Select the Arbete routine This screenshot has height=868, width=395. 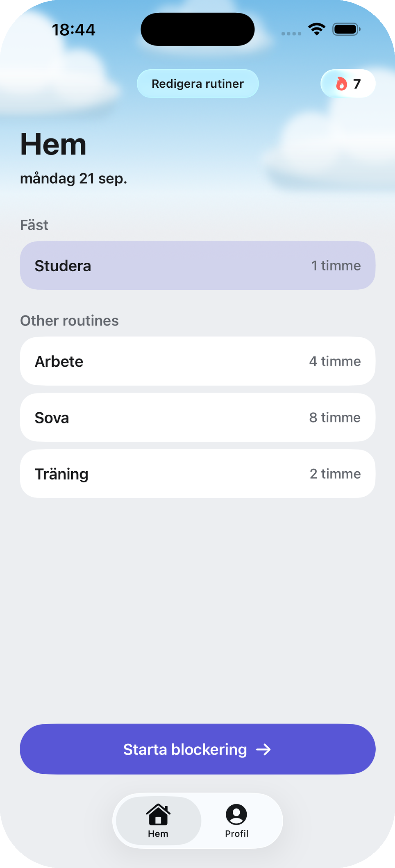click(x=197, y=361)
